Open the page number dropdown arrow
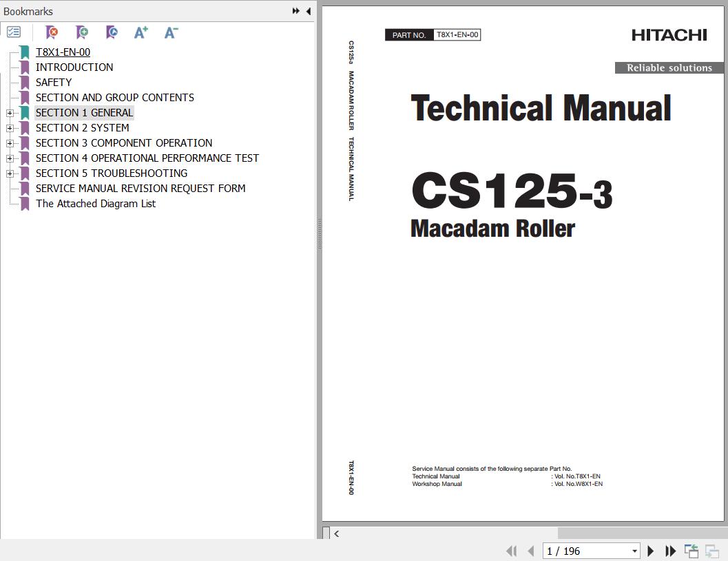Screen dimensions: 728x561 coord(634,551)
